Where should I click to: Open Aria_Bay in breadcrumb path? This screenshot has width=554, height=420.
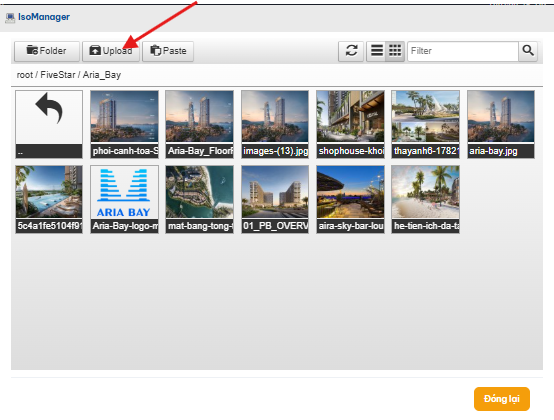[102, 75]
